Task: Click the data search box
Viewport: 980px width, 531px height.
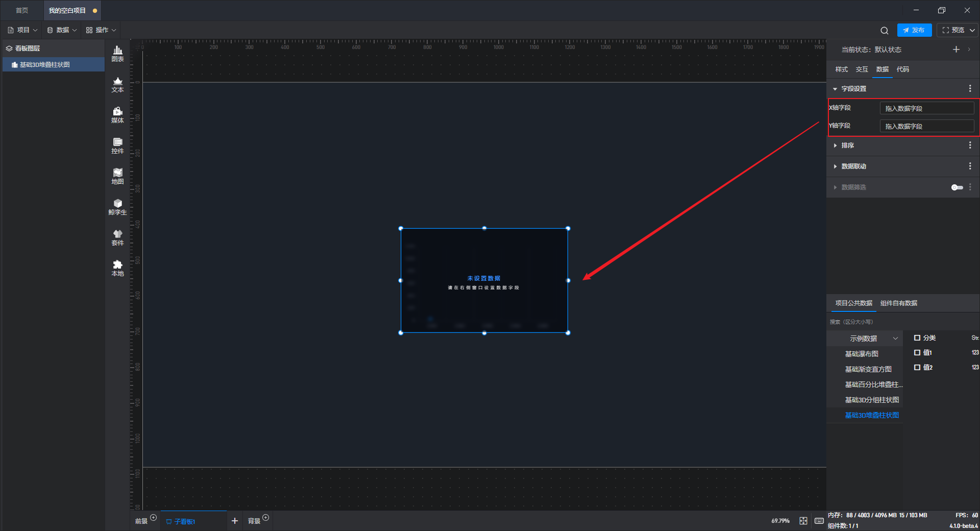Action: tap(902, 322)
